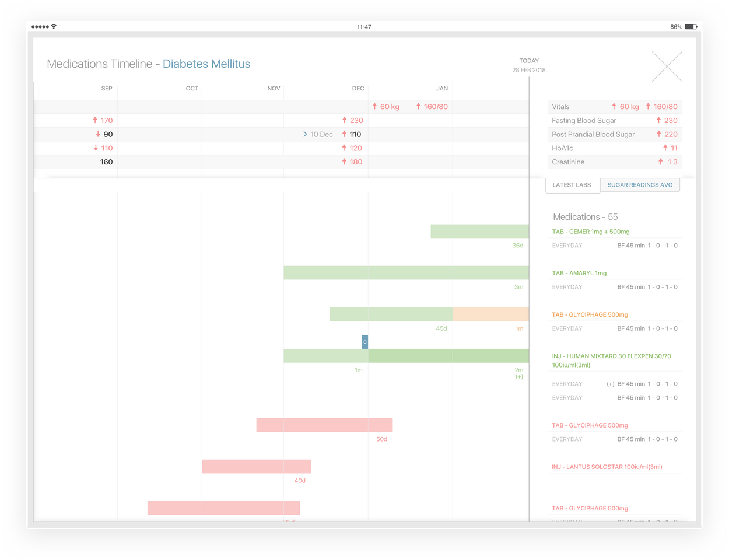This screenshot has width=729, height=560.
Task: Click the blue C marker on timeline
Action: pos(365,342)
